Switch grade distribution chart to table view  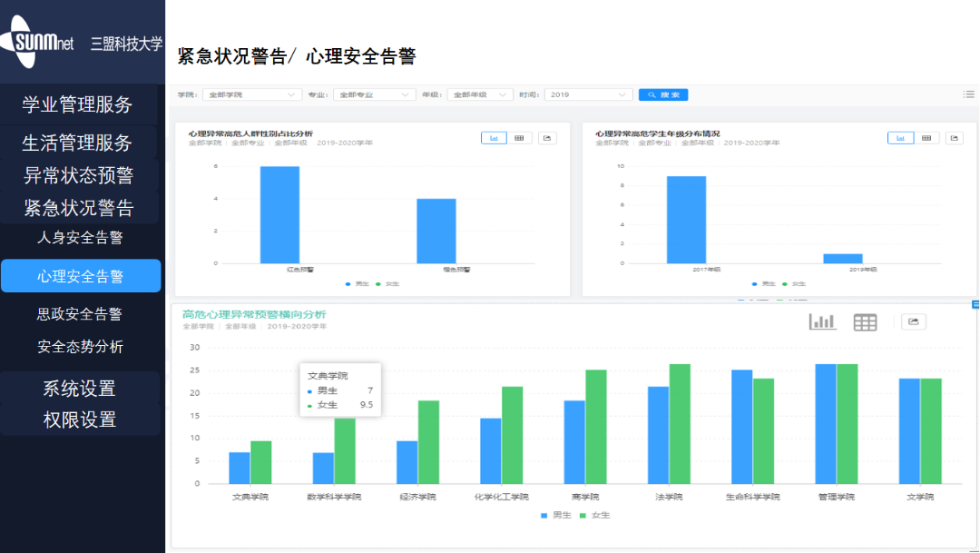926,138
